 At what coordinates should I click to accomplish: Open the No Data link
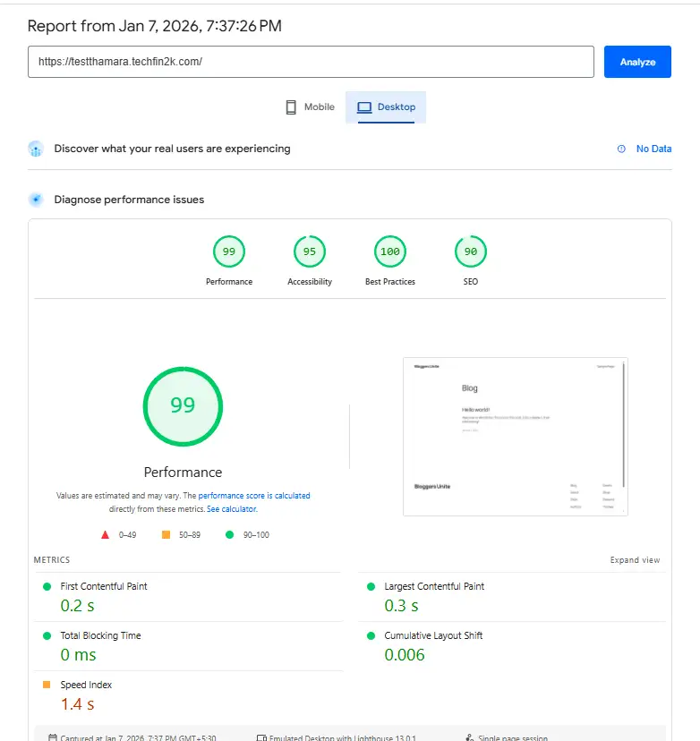coord(653,149)
